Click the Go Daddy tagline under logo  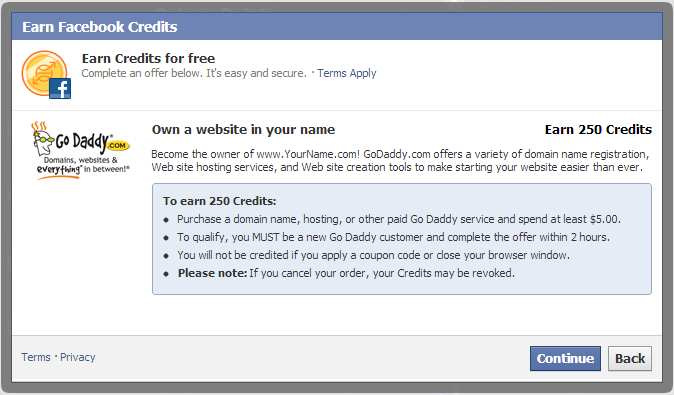[83, 165]
